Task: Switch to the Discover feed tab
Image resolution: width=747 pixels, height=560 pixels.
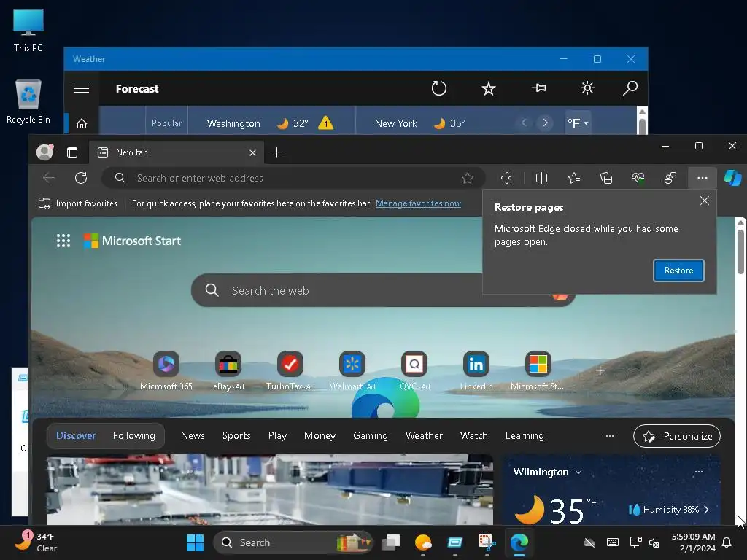Action: (76, 436)
